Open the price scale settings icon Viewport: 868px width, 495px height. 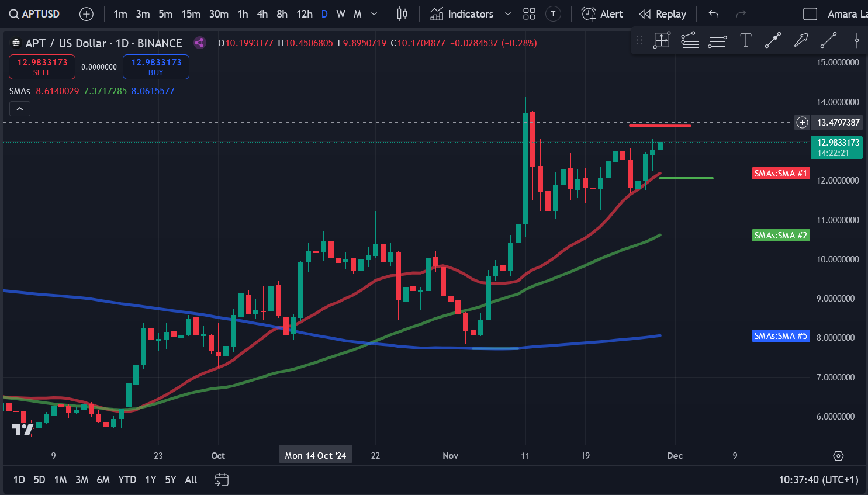pyautogui.click(x=838, y=456)
